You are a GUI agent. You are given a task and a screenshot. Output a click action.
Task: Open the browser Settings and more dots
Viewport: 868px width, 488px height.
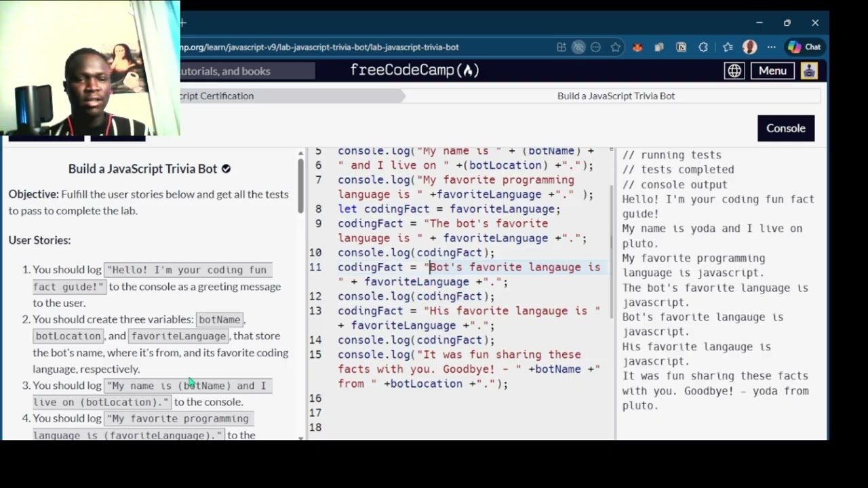772,47
